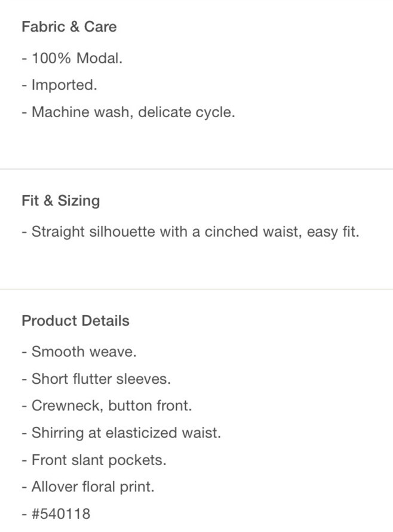Select the Imported text line
The width and height of the screenshot is (393, 532).
point(59,85)
